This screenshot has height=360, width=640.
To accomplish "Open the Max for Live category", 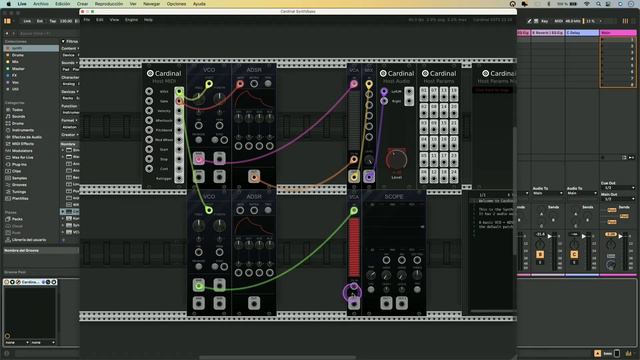I will coord(22,157).
